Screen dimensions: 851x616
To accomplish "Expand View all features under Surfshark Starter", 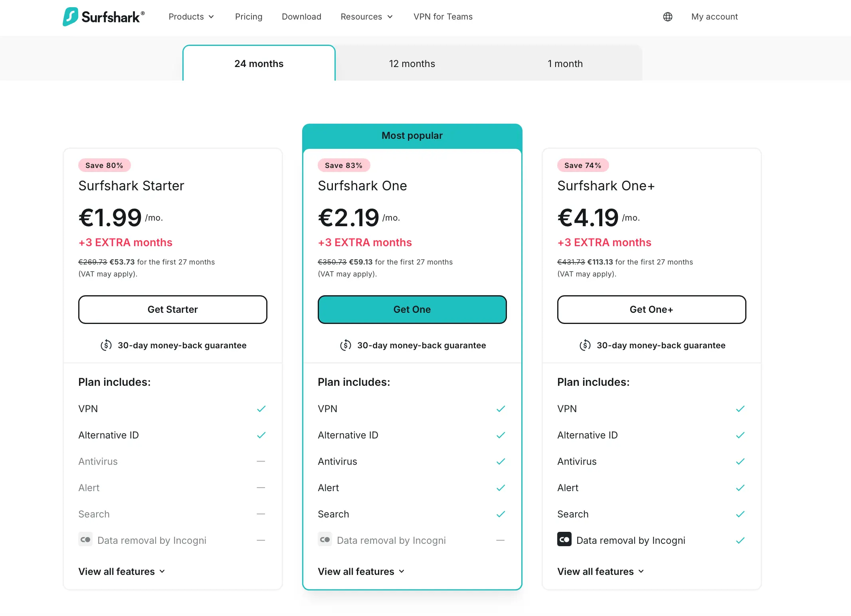I will pyautogui.click(x=121, y=571).
